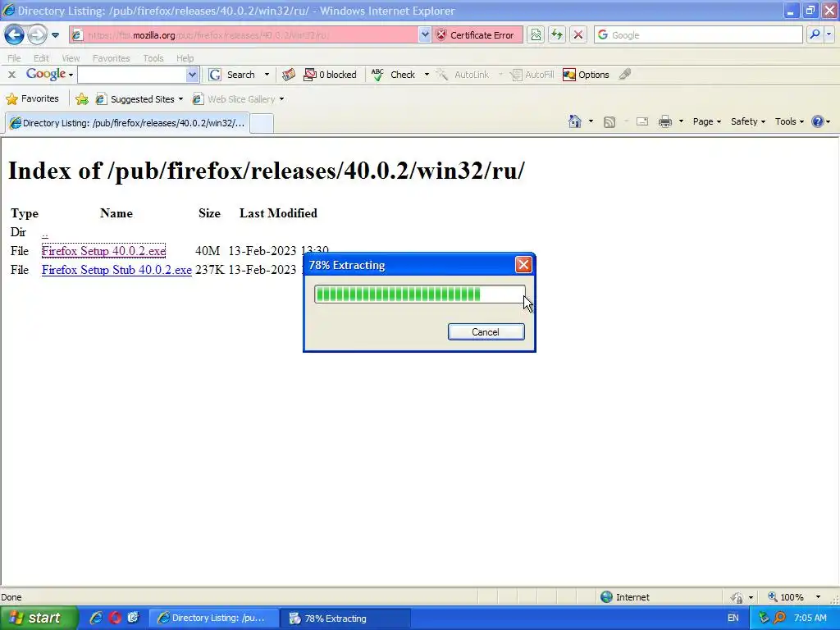Click the Forward navigation arrow

coord(36,34)
